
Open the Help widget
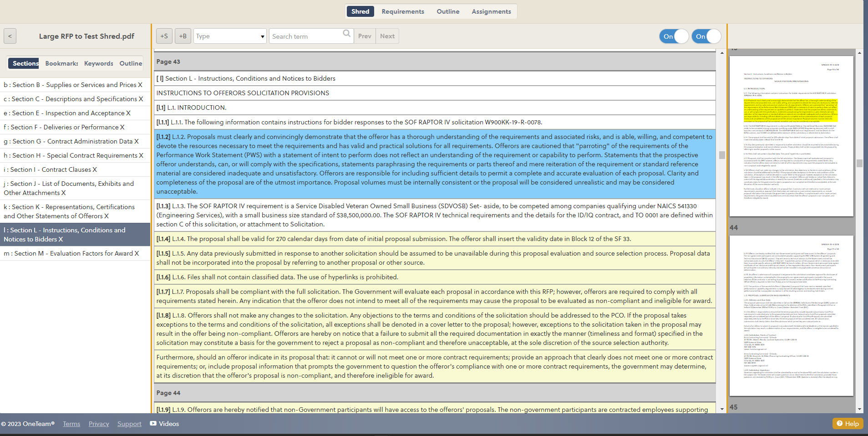pos(848,423)
